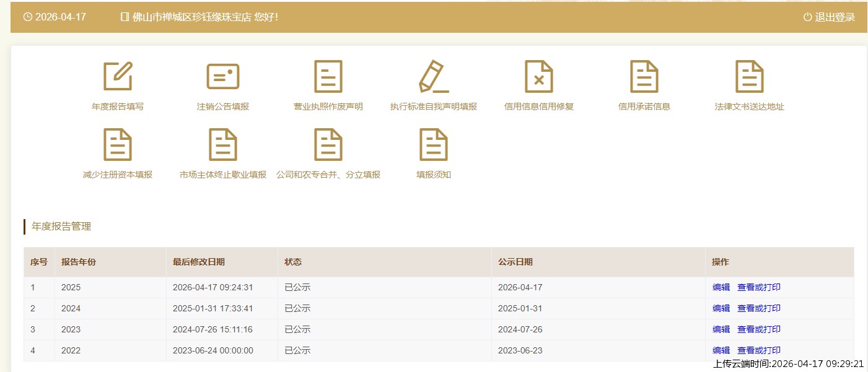This screenshot has height=372, width=868.
Task: View or print the 2024 report
Action: tap(759, 308)
